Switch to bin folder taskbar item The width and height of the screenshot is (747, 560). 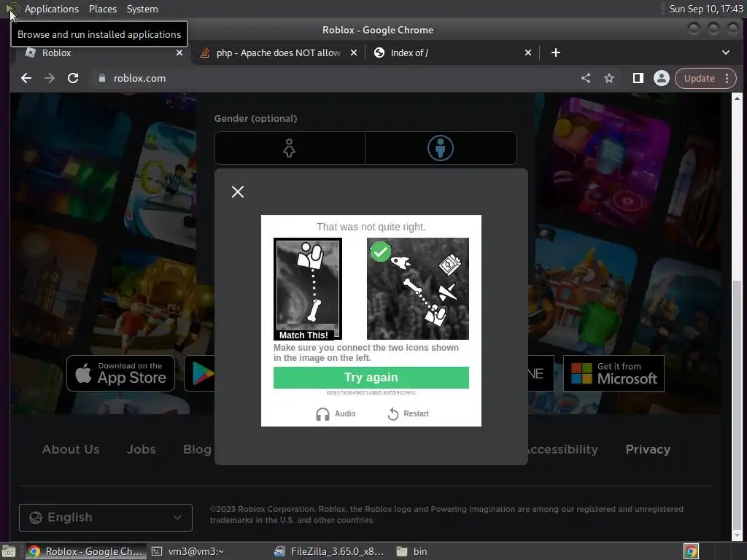point(413,551)
